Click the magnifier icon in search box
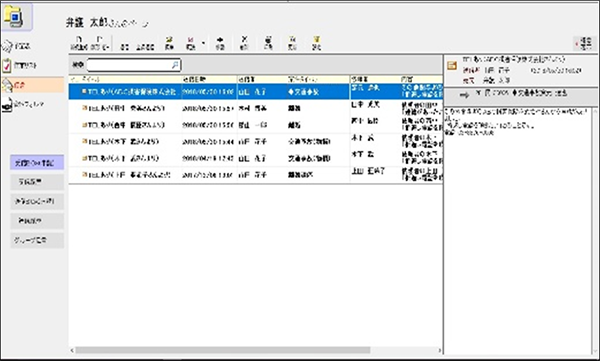Image resolution: width=600 pixels, height=361 pixels. [175, 65]
